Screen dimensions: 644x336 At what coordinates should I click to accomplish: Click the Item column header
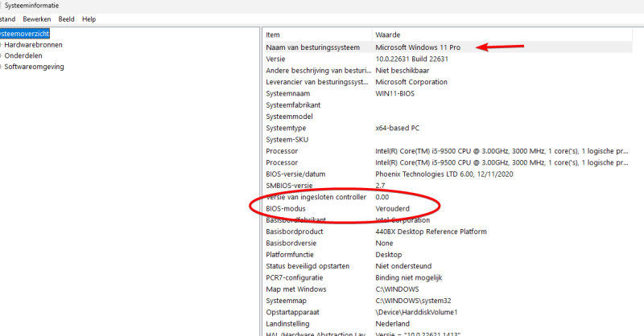[273, 35]
